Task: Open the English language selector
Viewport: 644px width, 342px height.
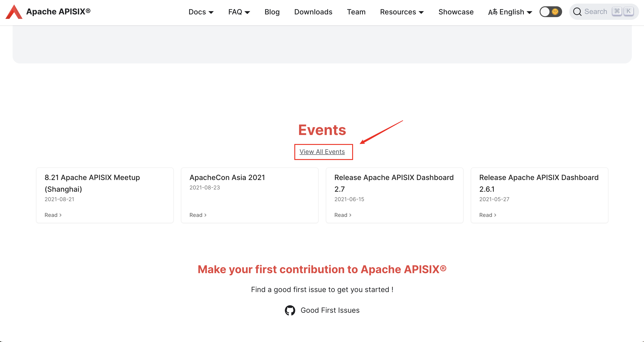Action: [x=511, y=12]
